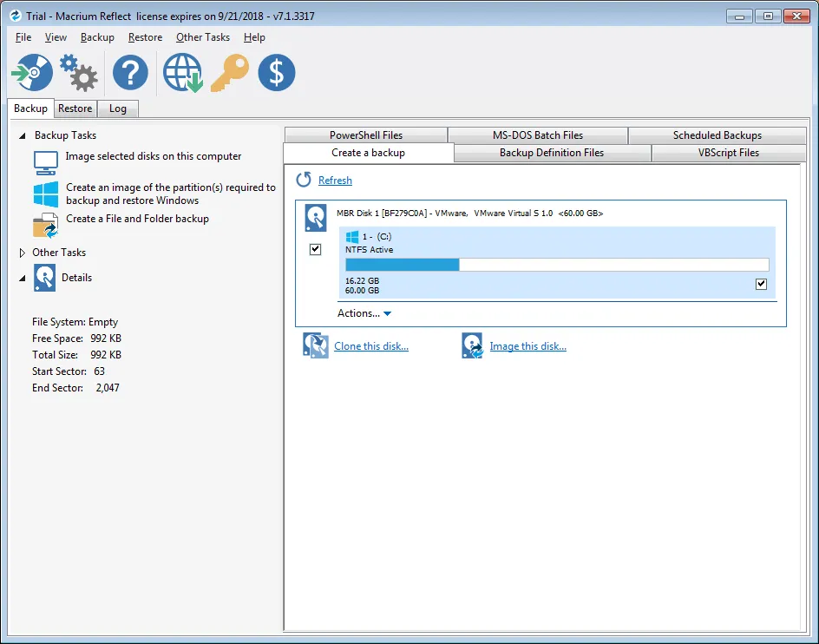Open the gears settings toolbar icon
Viewport: 819px width, 644px height.
[78, 73]
